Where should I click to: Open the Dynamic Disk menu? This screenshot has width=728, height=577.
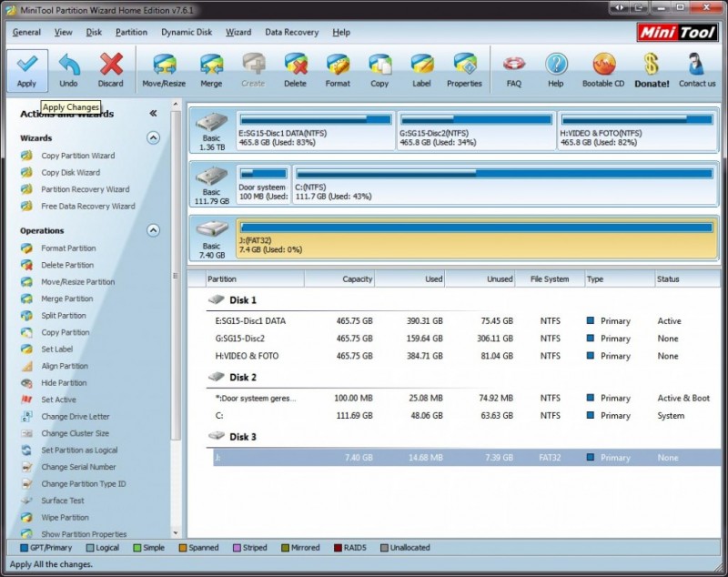pos(187,32)
